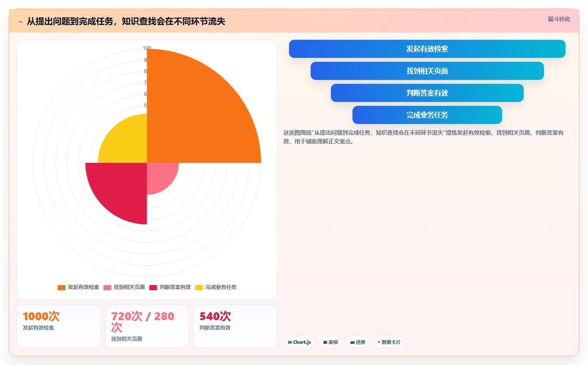Click the 100 axis label on the chart

point(147,48)
